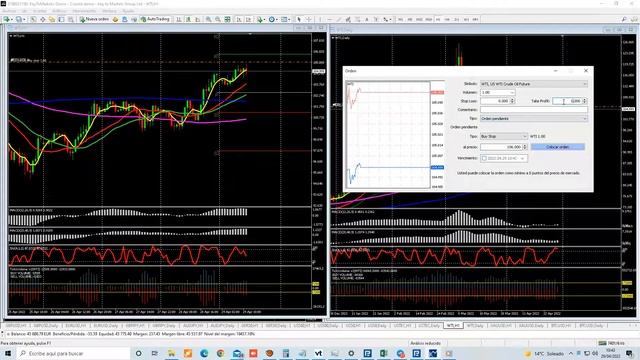This screenshot has width=640, height=360.
Task: Click the Windows taskbar search box
Action: tap(73, 353)
